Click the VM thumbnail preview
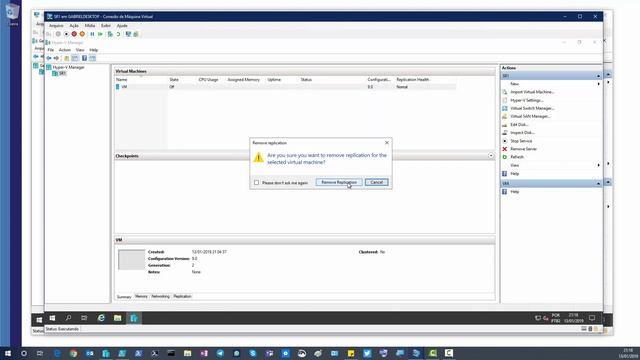The image size is (640, 360). pyautogui.click(x=131, y=260)
